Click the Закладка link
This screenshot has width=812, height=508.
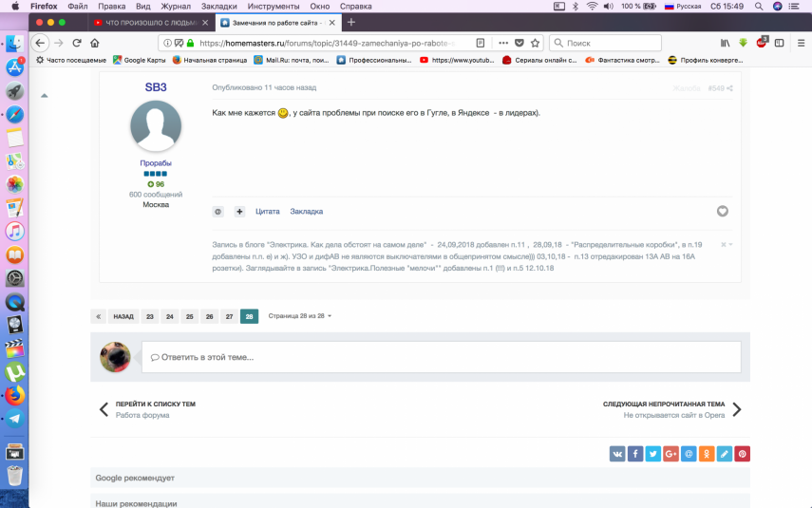coord(307,212)
